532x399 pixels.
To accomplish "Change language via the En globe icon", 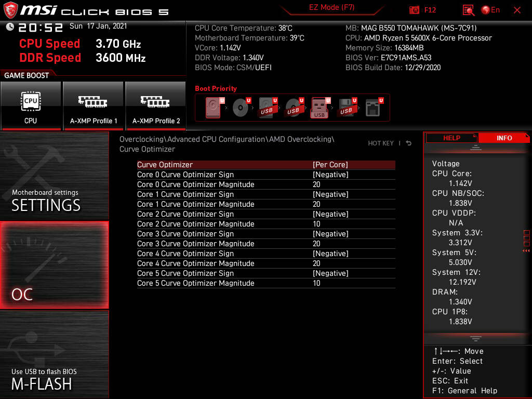I will pos(490,10).
